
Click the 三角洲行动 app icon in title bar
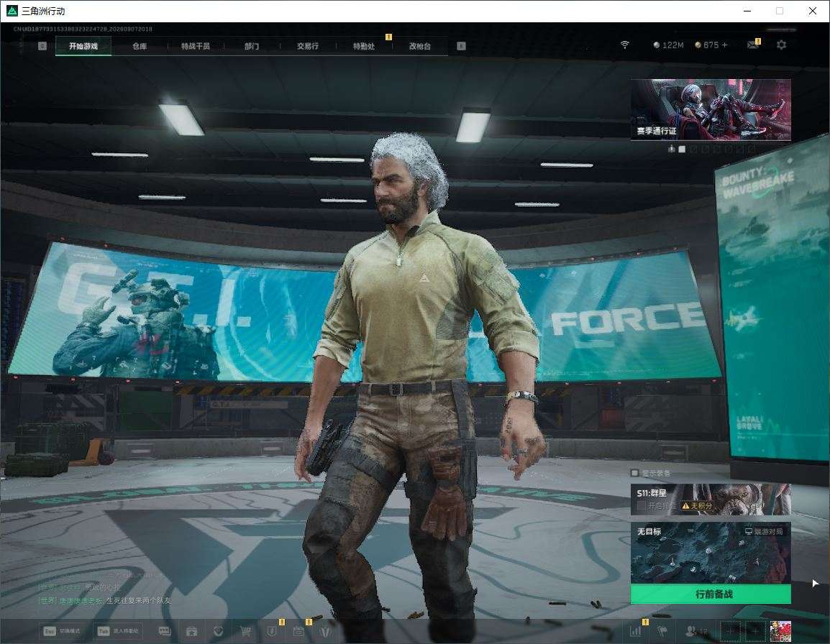pyautogui.click(x=12, y=11)
